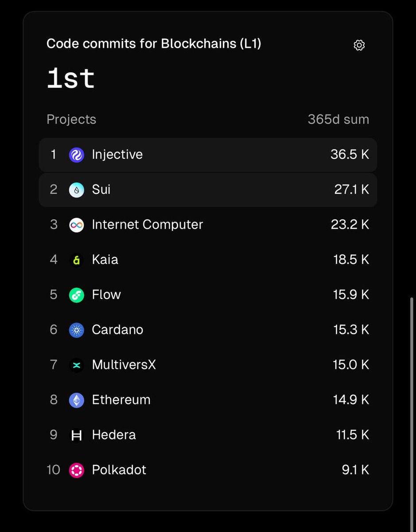
Task: Click the Sui droplet logo
Action: click(77, 190)
